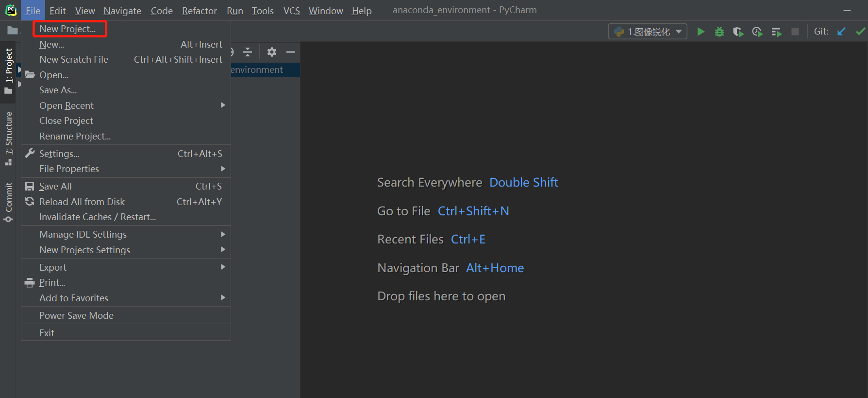Select Invalidate Caches / Restart...
Viewport: 868px width, 398px height.
(x=126, y=217)
